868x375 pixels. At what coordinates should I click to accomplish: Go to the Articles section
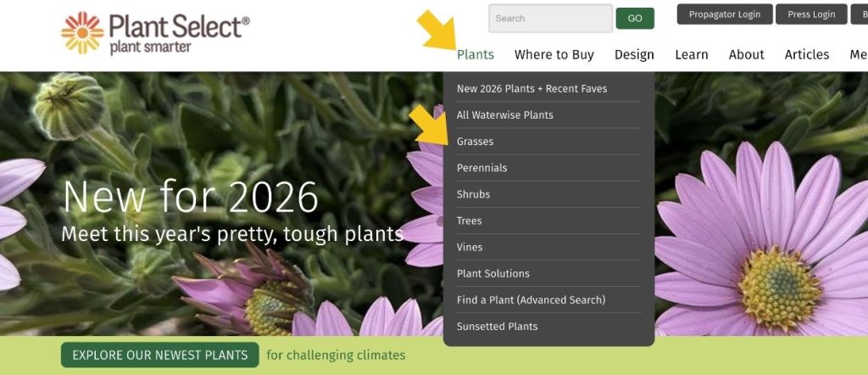pyautogui.click(x=806, y=54)
